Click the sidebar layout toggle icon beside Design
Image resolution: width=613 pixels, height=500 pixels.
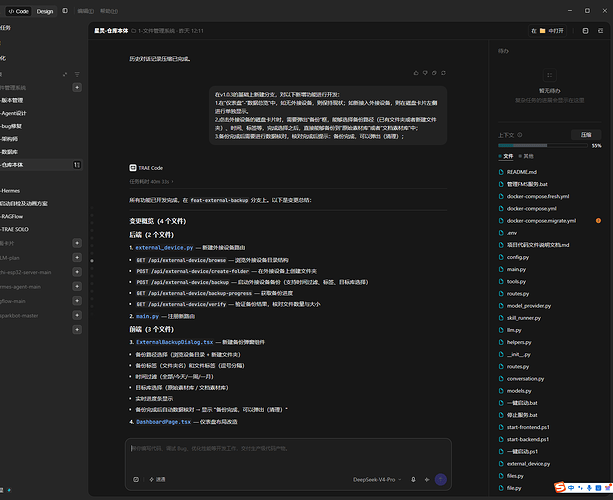point(65,11)
